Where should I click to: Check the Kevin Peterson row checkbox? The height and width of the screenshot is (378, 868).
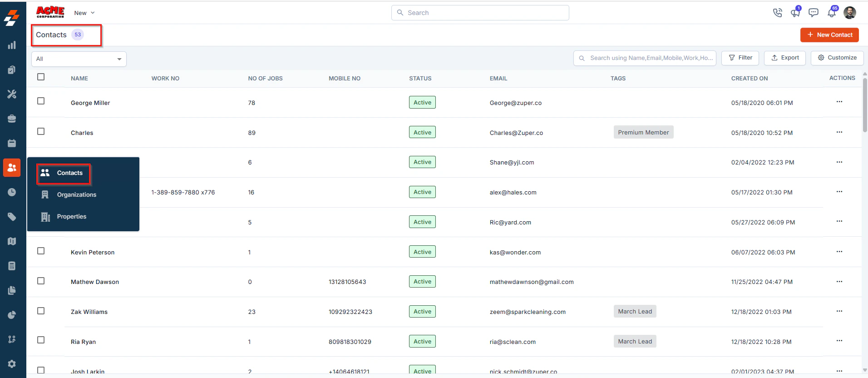point(41,251)
